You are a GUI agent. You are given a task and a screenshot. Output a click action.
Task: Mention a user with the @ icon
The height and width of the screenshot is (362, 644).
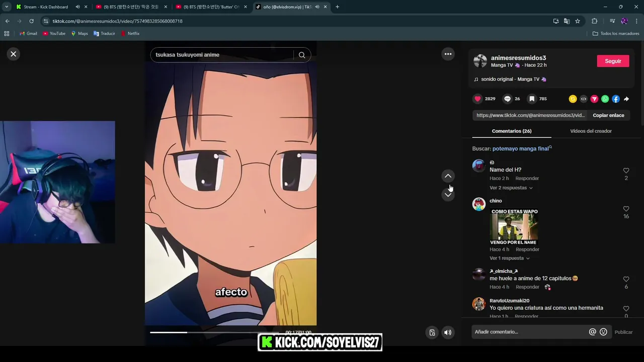click(593, 332)
